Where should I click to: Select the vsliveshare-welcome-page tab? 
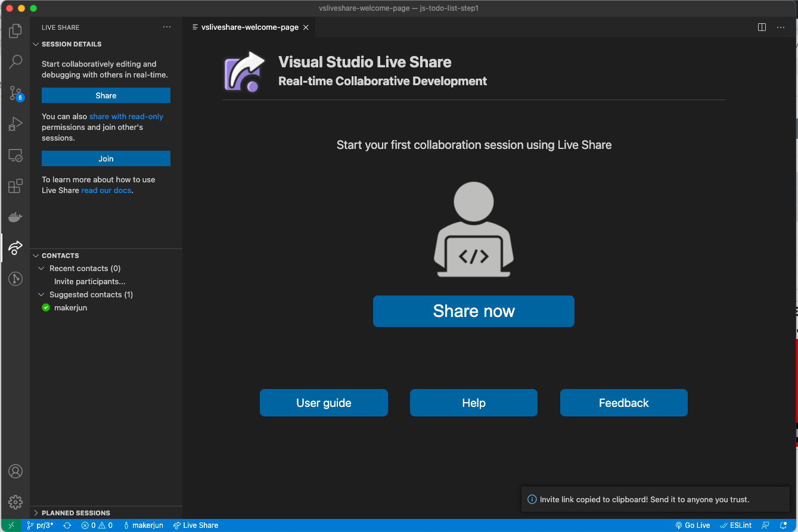[x=250, y=27]
